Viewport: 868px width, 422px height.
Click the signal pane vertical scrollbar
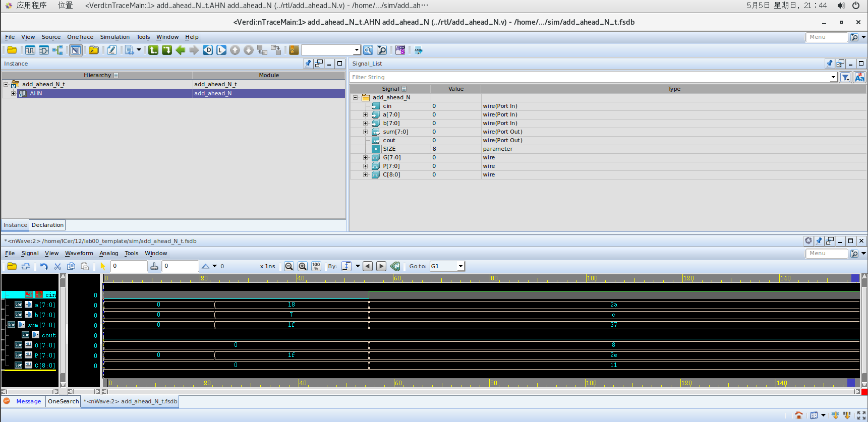(x=63, y=330)
